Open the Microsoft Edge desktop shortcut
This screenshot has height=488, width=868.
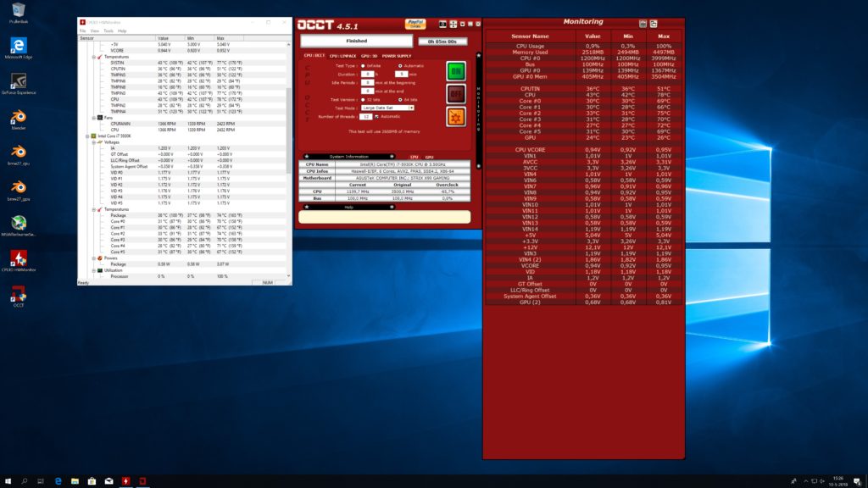pyautogui.click(x=19, y=48)
